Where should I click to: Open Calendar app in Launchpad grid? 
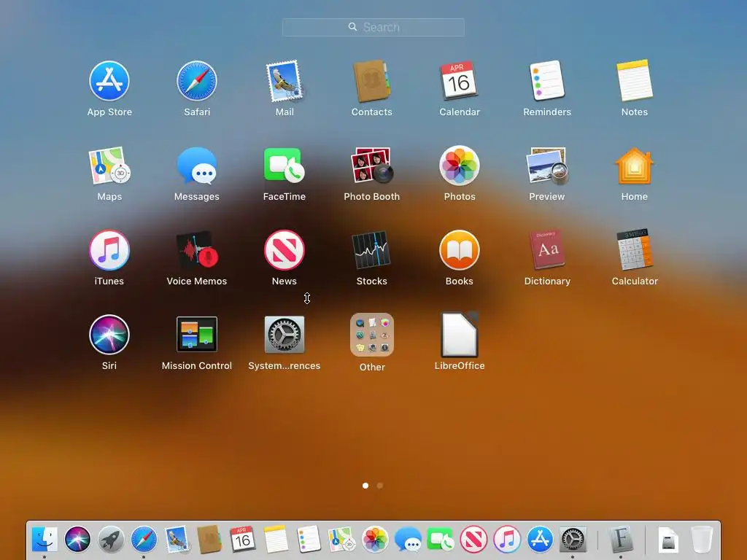pyautogui.click(x=460, y=81)
